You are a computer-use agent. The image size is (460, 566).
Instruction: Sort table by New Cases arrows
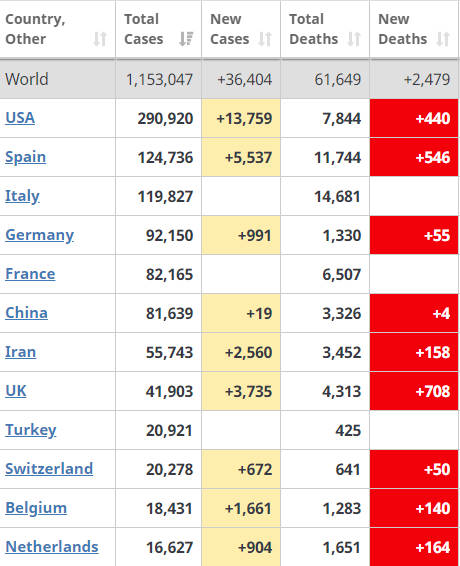pyautogui.click(x=265, y=39)
